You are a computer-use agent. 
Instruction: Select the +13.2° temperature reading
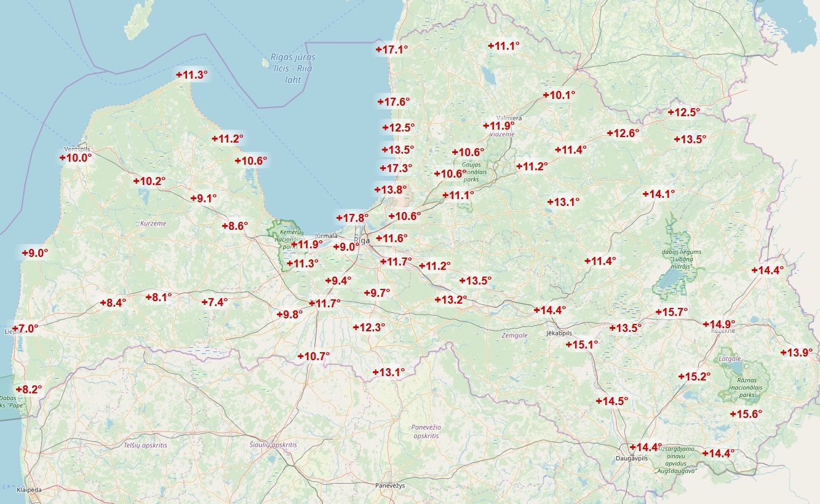[x=451, y=300]
